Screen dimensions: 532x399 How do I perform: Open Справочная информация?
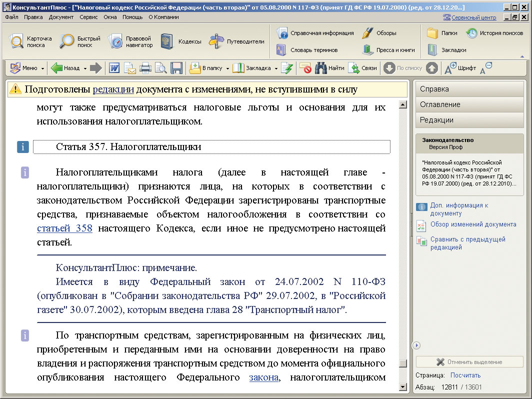[x=315, y=33]
